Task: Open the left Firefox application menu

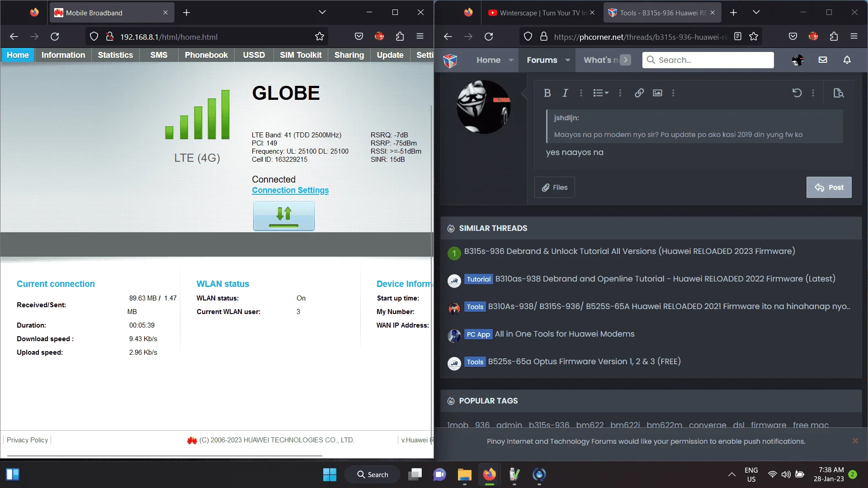Action: 420,37
